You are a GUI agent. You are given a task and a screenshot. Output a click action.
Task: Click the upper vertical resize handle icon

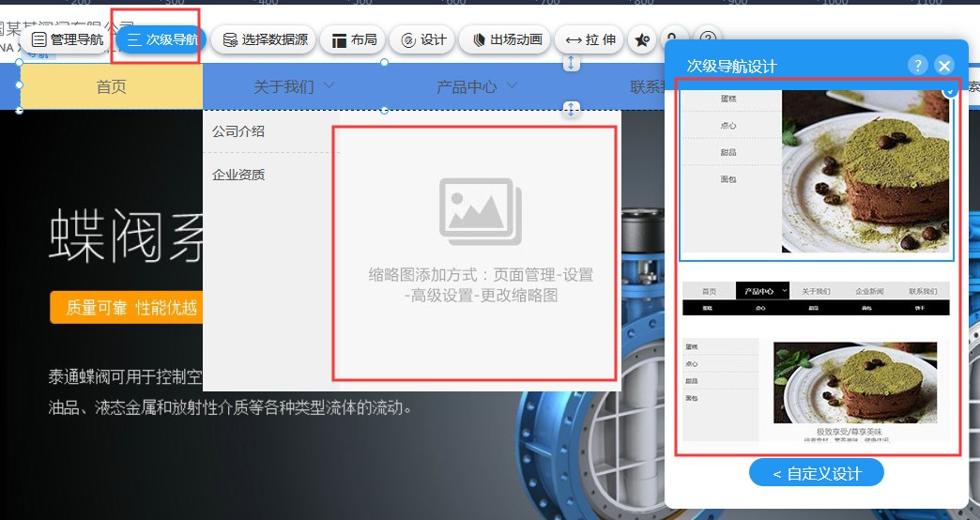tap(572, 63)
